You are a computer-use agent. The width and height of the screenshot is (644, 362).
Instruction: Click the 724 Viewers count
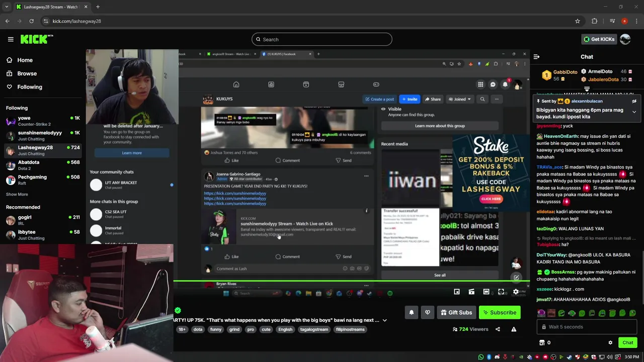click(470, 329)
